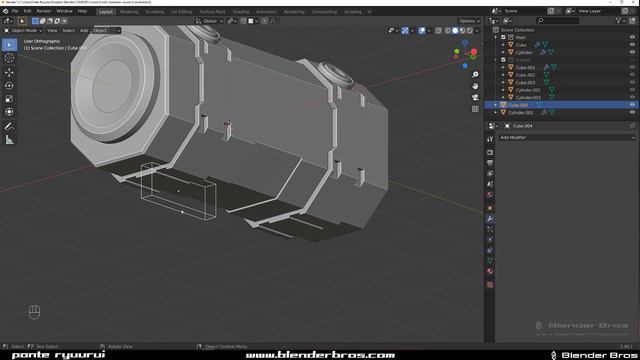640x360 pixels.
Task: Open the Render properties tab icon
Action: point(490,152)
